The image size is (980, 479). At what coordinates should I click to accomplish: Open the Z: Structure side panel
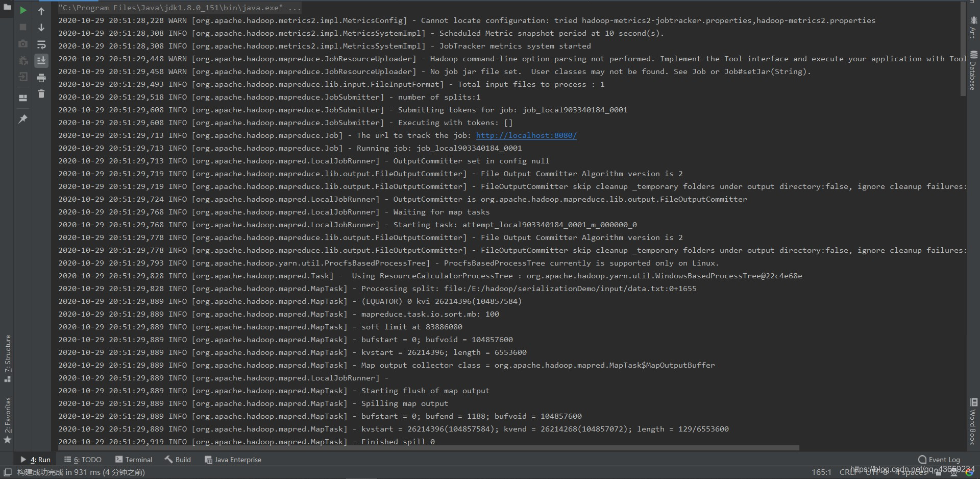coord(8,358)
